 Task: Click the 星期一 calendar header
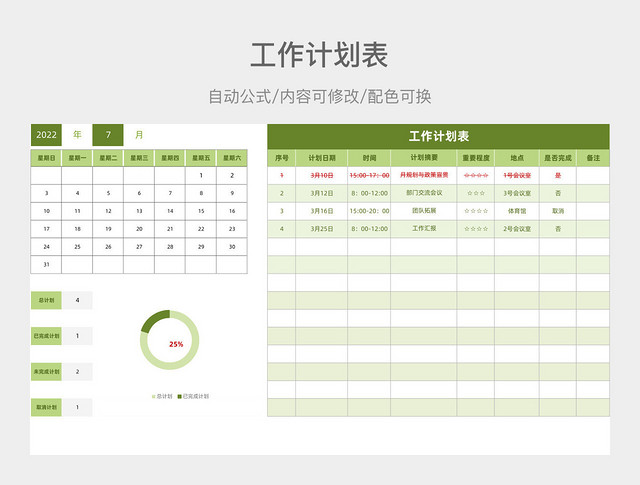point(77,158)
